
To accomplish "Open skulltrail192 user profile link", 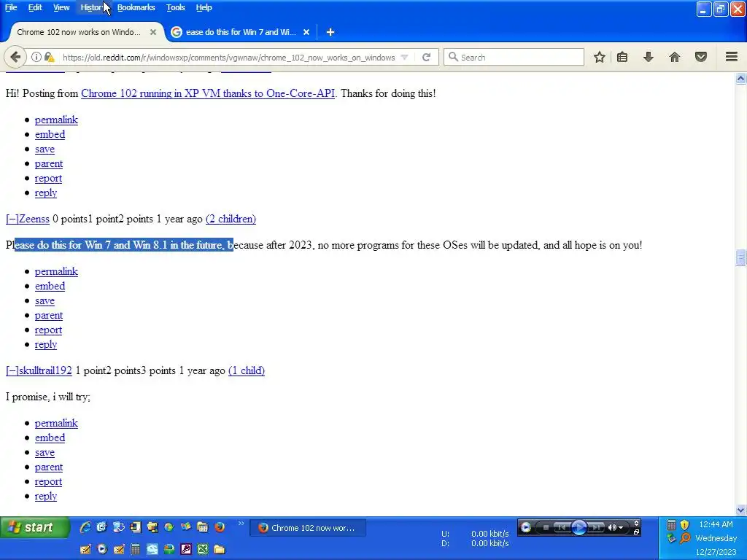I will coord(45,370).
